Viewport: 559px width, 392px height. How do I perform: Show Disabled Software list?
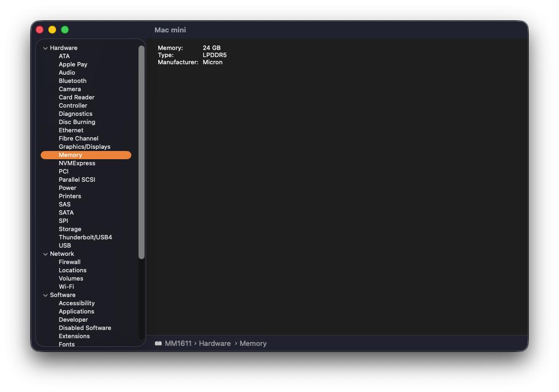point(85,328)
